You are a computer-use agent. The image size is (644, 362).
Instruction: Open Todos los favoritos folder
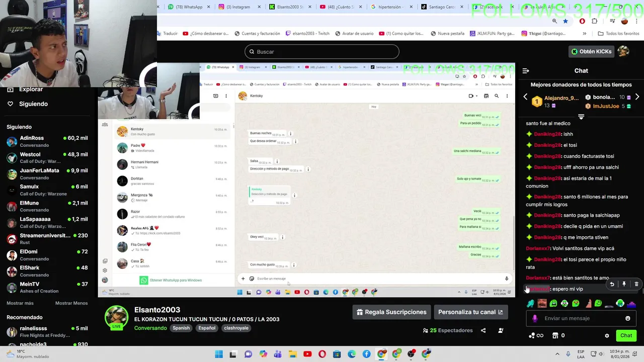coord(618,34)
